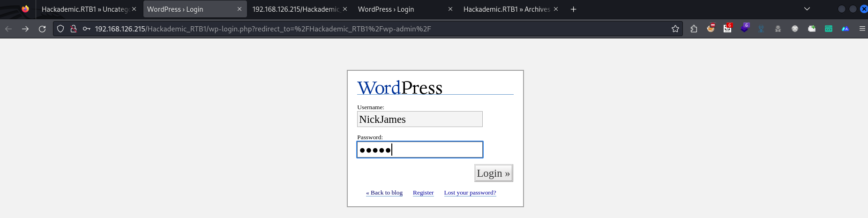Reload the current page
868x218 pixels.
tap(42, 29)
